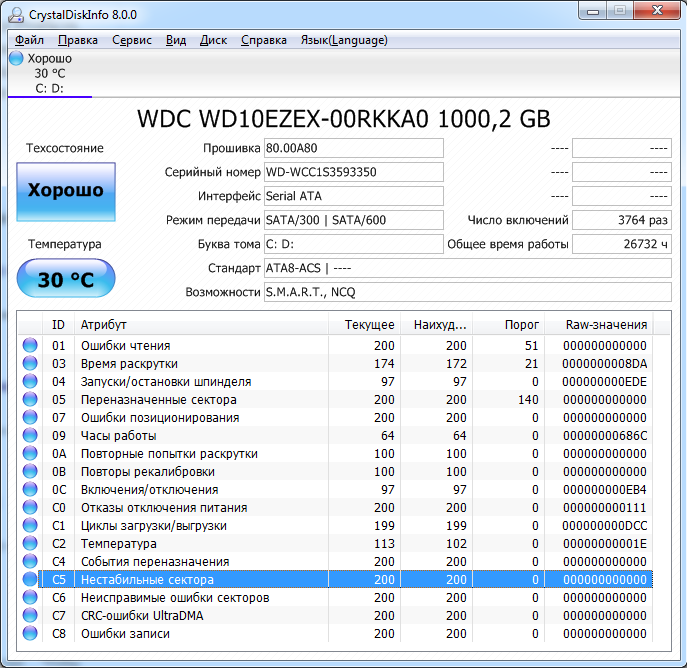
Task: Click raw value 0000000686C of Часы работы
Action: pyautogui.click(x=605, y=435)
